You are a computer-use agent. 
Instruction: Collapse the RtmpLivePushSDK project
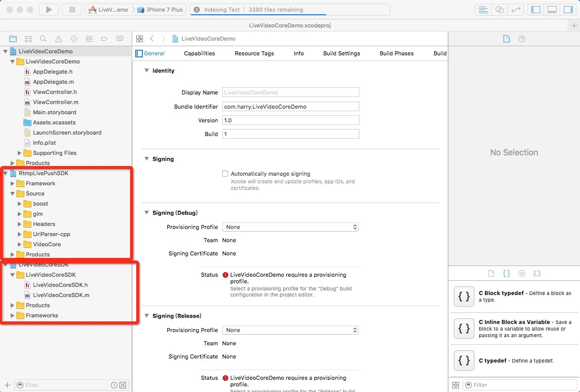[x=6, y=173]
